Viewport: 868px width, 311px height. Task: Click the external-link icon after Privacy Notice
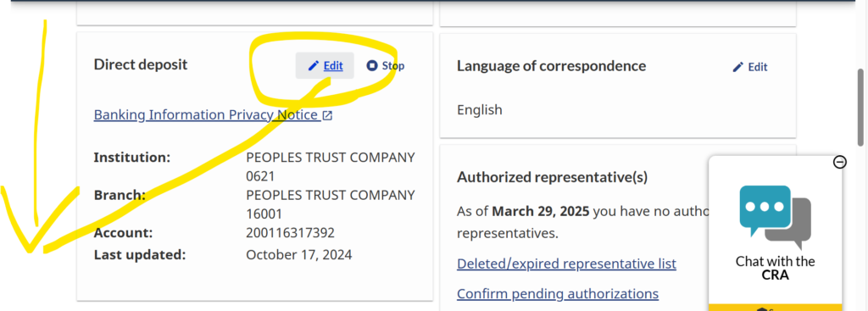[x=328, y=115]
